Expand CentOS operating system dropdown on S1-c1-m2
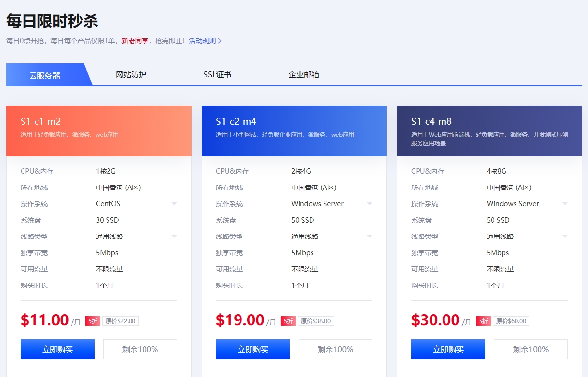Screen dimensions: 588x377 pyautogui.click(x=136, y=204)
